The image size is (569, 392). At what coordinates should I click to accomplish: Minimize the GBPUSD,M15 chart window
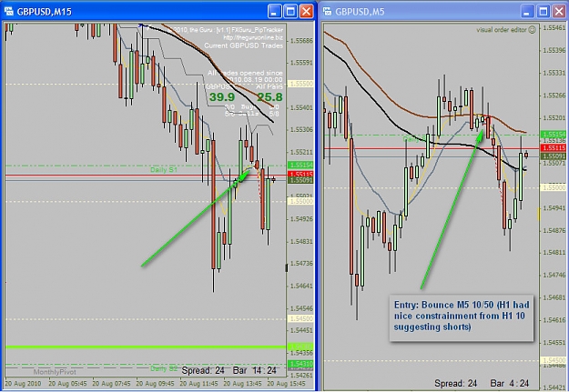274,12
